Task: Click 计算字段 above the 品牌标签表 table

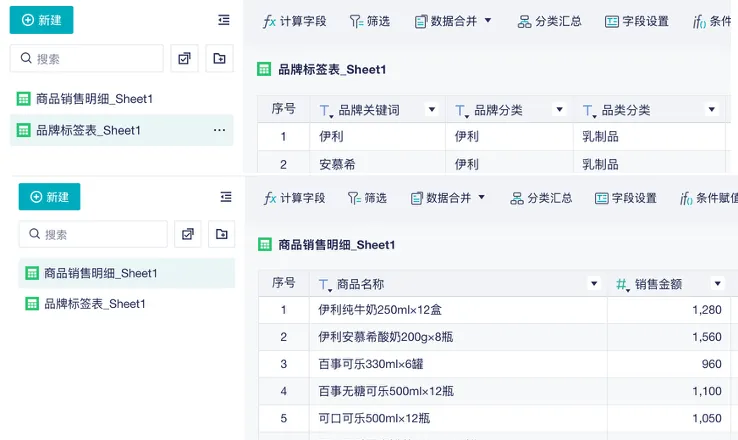Action: click(294, 21)
